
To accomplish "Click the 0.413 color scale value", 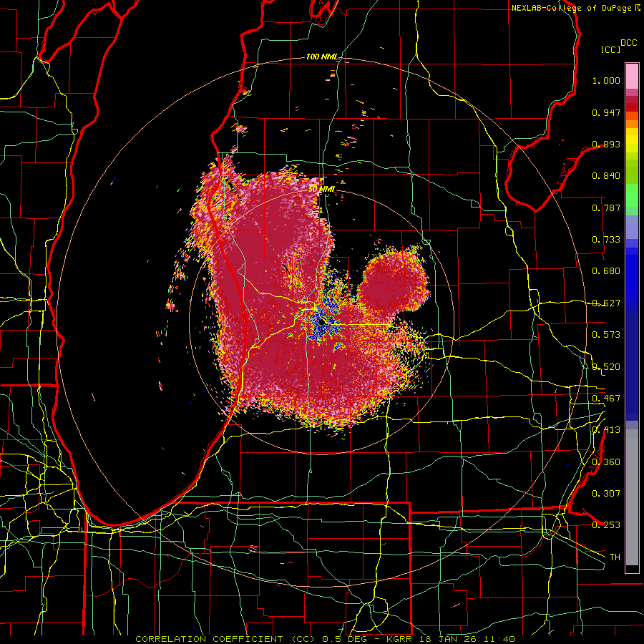I will pyautogui.click(x=606, y=430).
